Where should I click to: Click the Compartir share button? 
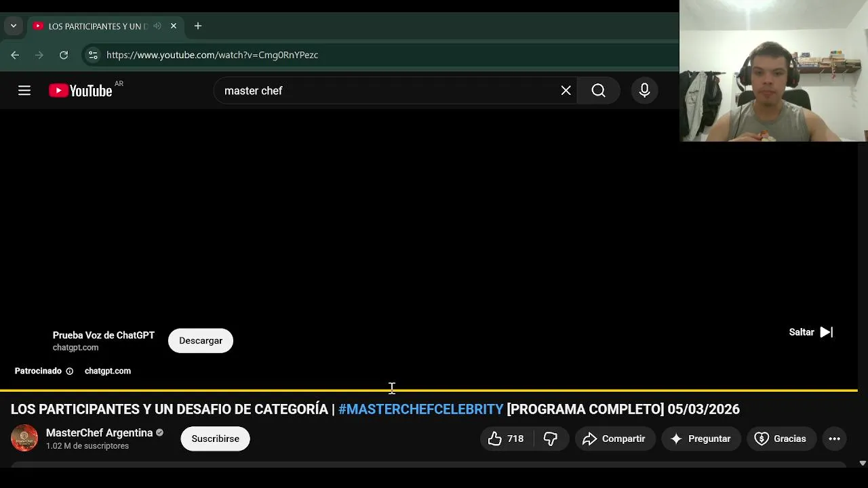point(614,439)
